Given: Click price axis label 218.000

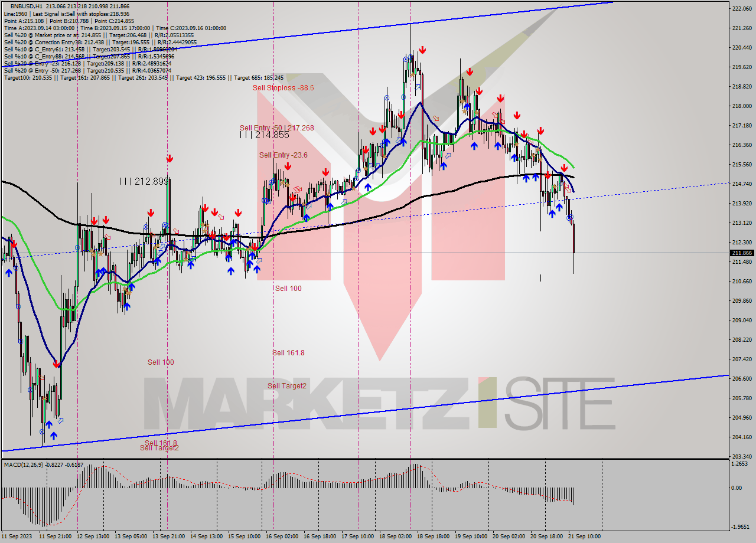Looking at the screenshot, I should 742,106.
